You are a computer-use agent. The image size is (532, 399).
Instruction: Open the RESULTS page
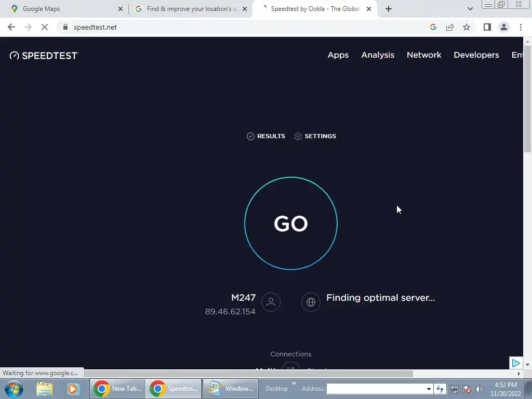pyautogui.click(x=265, y=136)
